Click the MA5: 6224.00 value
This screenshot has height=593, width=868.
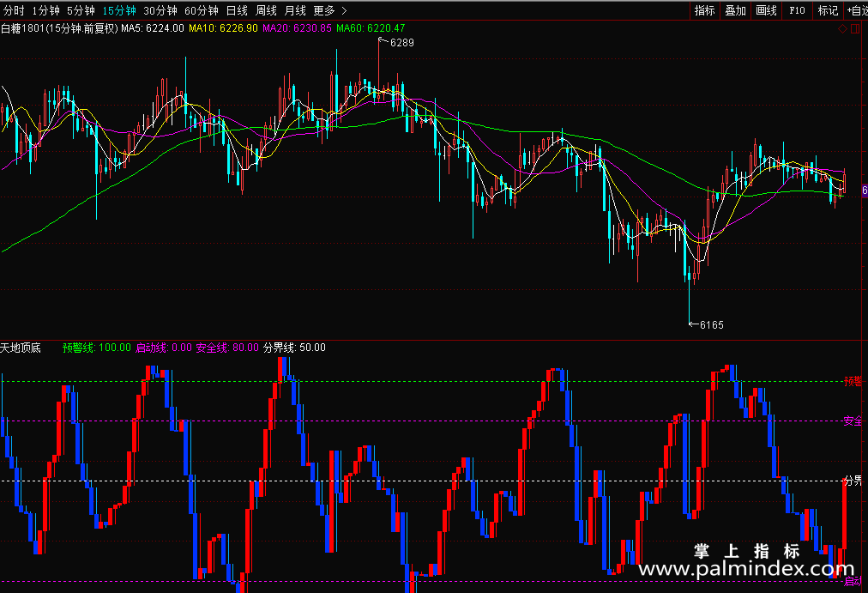(x=153, y=28)
